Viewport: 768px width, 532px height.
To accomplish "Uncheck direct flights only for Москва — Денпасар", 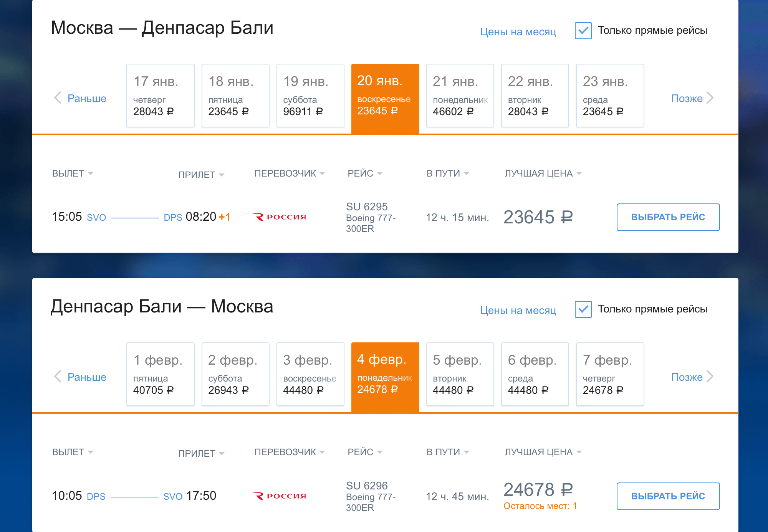I will click(583, 31).
